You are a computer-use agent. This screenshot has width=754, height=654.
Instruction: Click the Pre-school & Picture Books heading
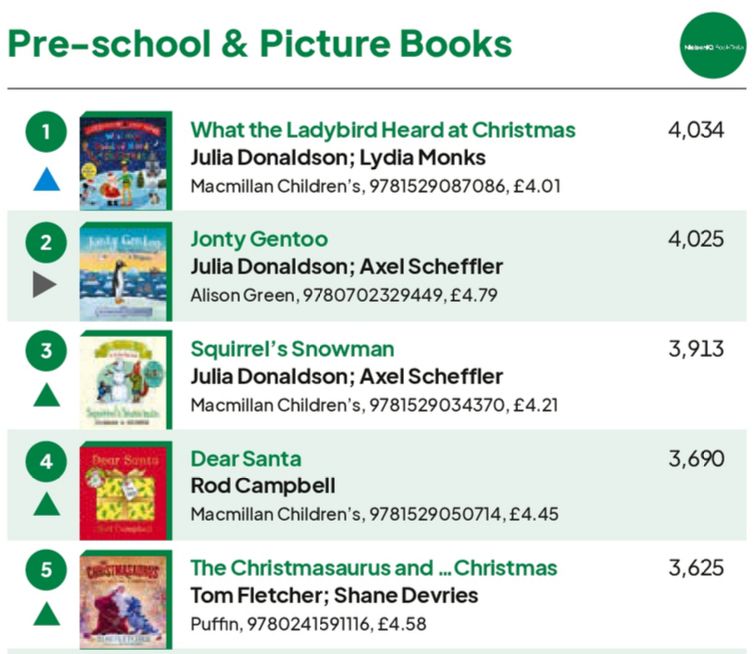259,44
